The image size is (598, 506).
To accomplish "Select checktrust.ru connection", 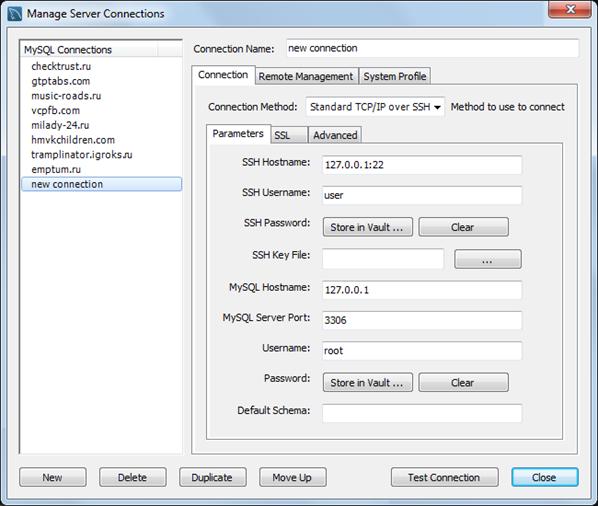I will [x=102, y=66].
